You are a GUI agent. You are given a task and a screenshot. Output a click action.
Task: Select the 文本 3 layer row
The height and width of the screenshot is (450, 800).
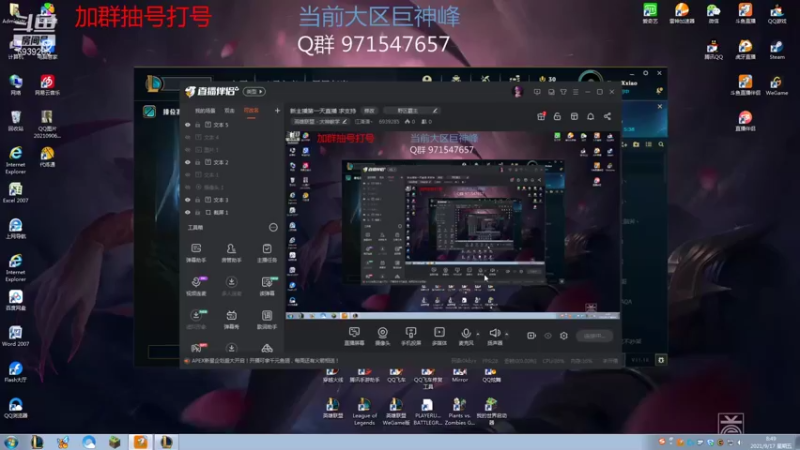232,200
